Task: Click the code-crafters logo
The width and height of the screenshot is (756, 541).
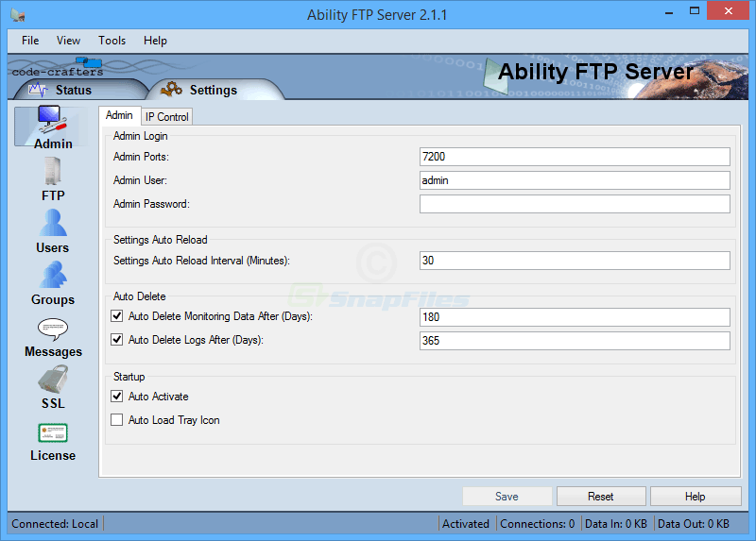Action: tap(58, 67)
